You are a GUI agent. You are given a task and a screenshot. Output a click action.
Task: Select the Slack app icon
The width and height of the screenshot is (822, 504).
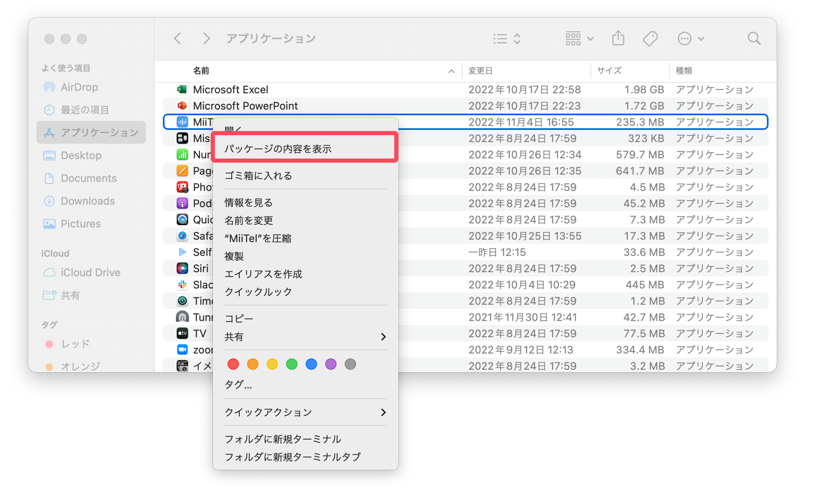click(182, 285)
